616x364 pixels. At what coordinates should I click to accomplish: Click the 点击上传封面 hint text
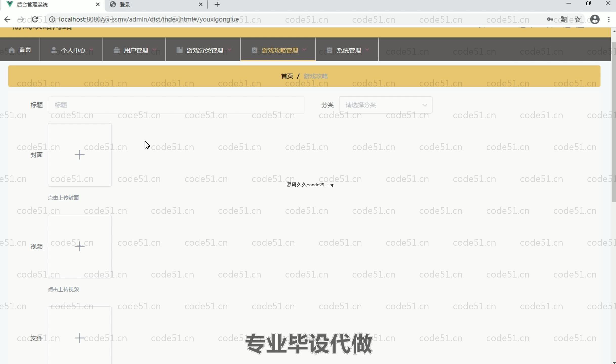[63, 198]
